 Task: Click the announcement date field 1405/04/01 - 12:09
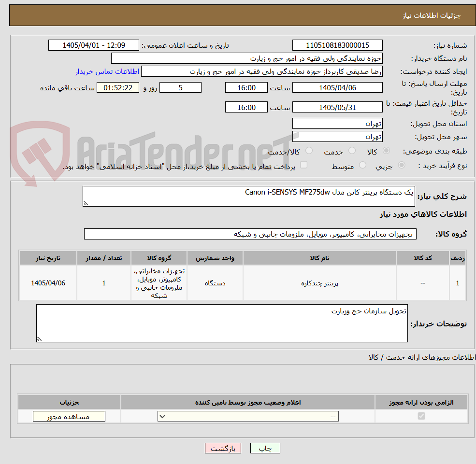[93, 45]
